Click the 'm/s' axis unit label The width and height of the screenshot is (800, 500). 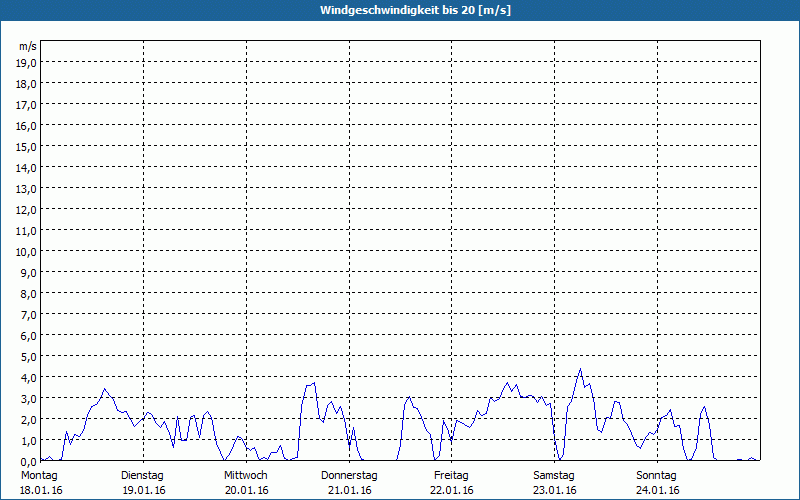tap(28, 46)
